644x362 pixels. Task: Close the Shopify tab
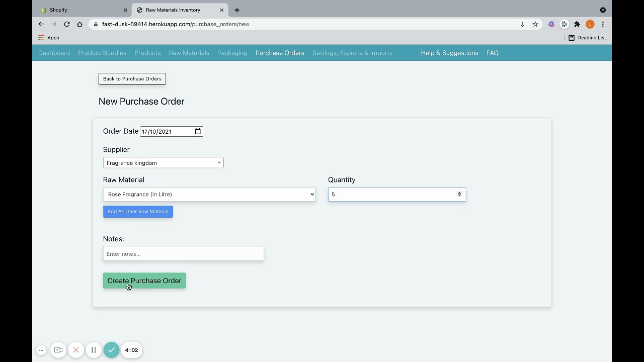click(x=125, y=10)
